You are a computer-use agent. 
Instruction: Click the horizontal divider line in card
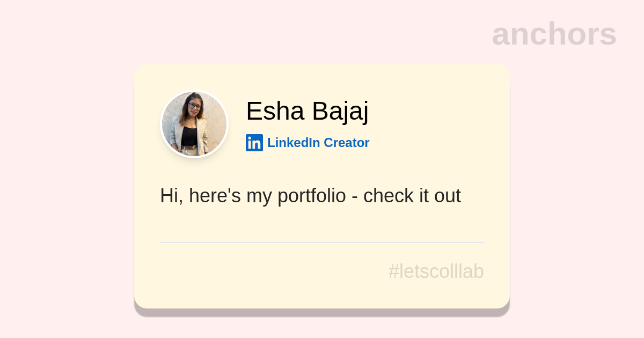coord(322,243)
